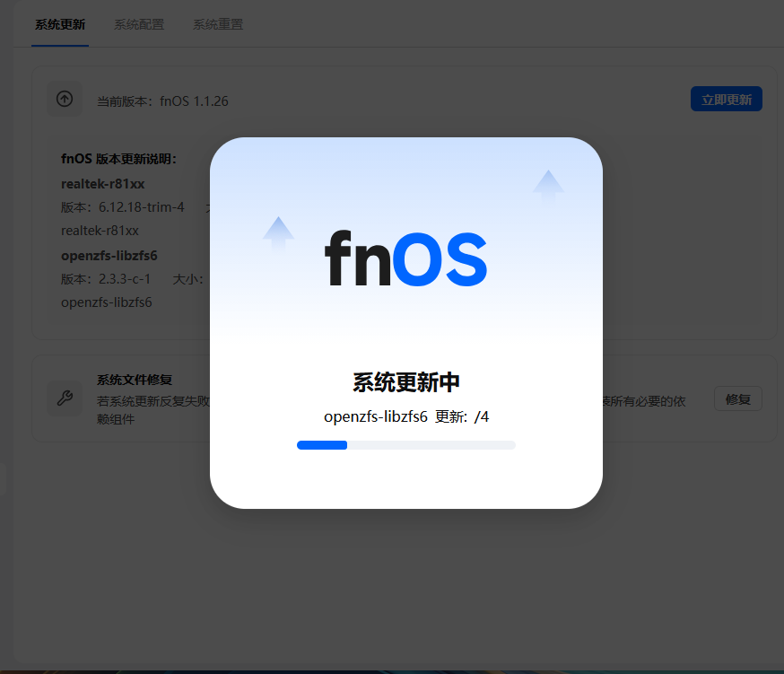Click the 版本: 6.12.18-trim-4 text
Viewport: 784px width, 674px height.
pos(123,207)
